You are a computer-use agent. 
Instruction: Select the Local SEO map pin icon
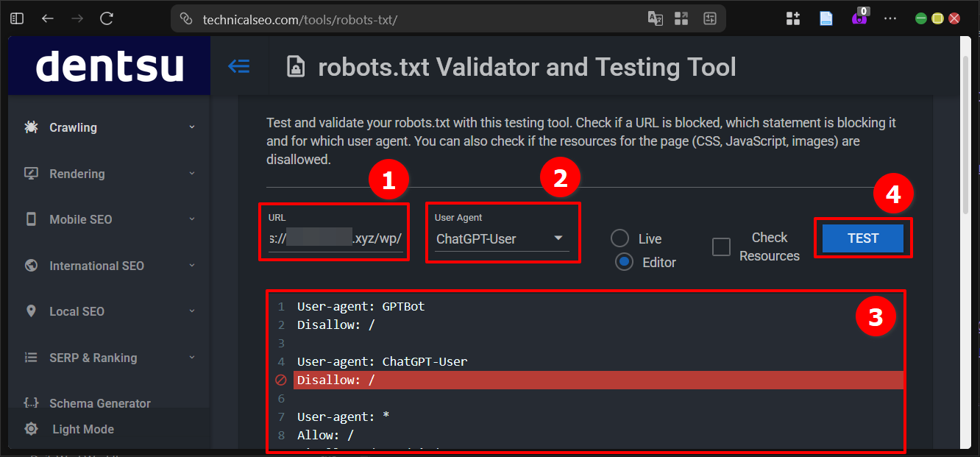pos(30,311)
